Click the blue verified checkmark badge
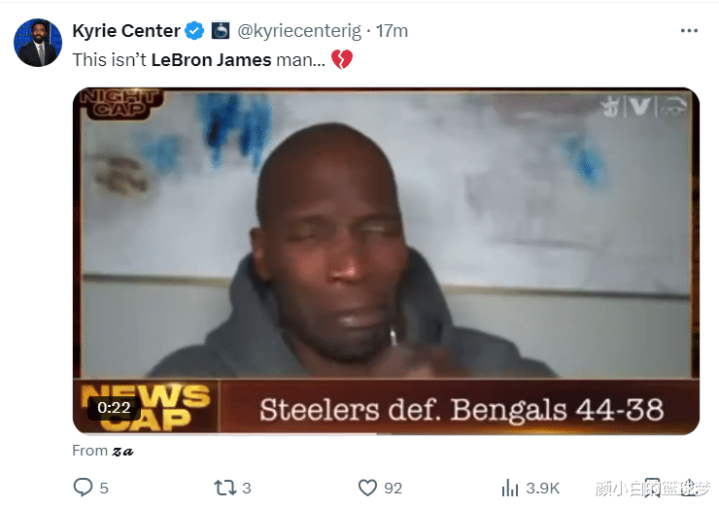719x507 pixels. tap(194, 31)
